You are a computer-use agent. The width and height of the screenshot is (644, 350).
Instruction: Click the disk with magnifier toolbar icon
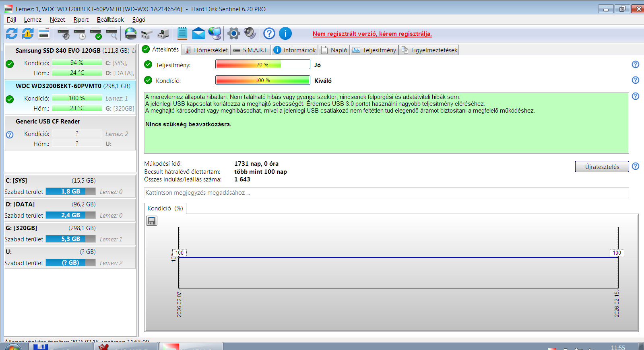point(111,34)
